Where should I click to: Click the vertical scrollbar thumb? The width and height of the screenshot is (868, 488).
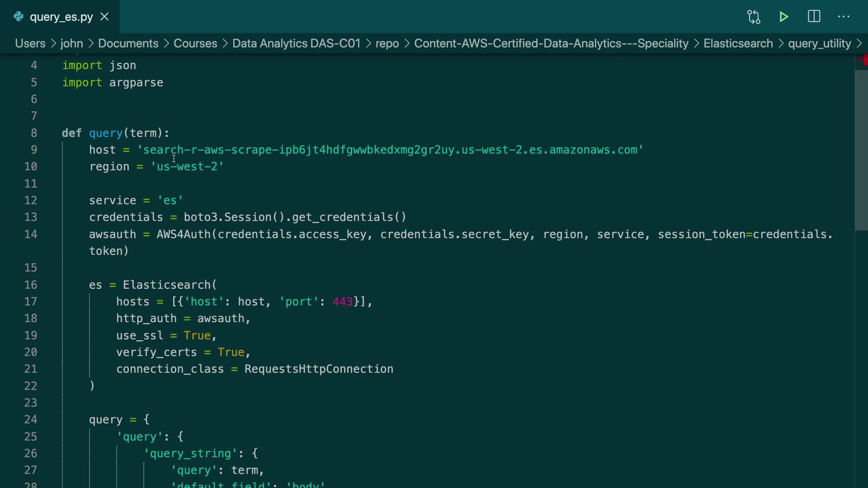coord(861,149)
